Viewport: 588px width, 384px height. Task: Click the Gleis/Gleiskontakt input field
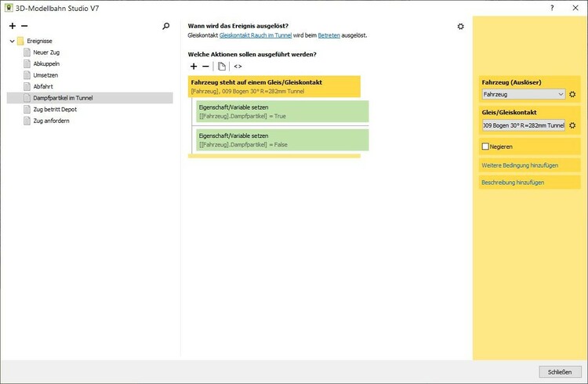(x=524, y=125)
